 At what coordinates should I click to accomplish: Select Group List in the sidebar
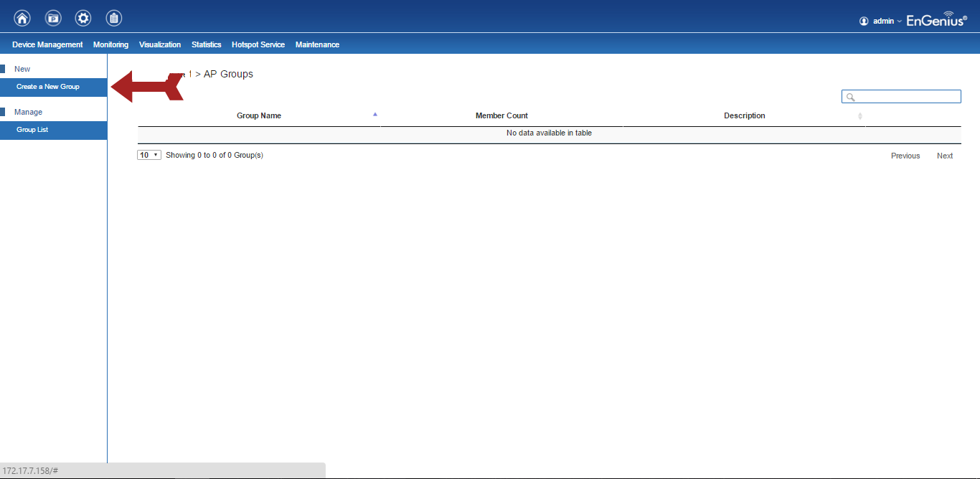(32, 130)
